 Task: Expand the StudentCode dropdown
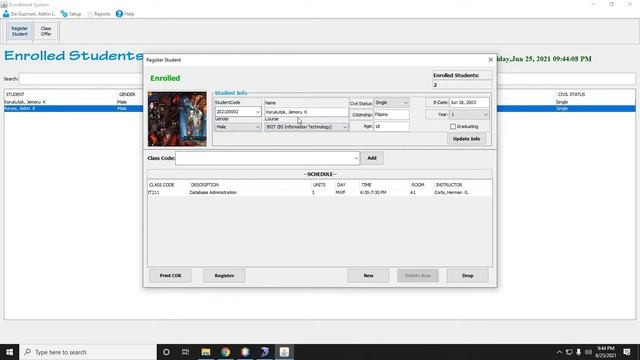click(258, 112)
